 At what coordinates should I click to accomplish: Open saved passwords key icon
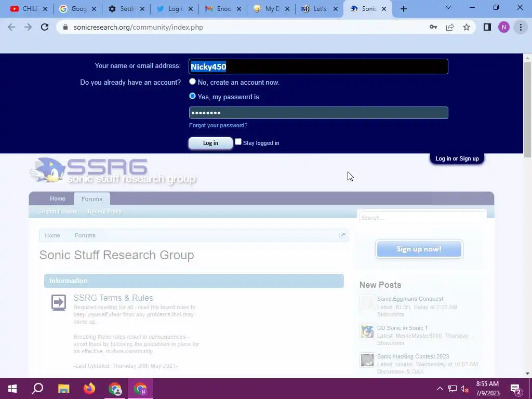pos(433,27)
